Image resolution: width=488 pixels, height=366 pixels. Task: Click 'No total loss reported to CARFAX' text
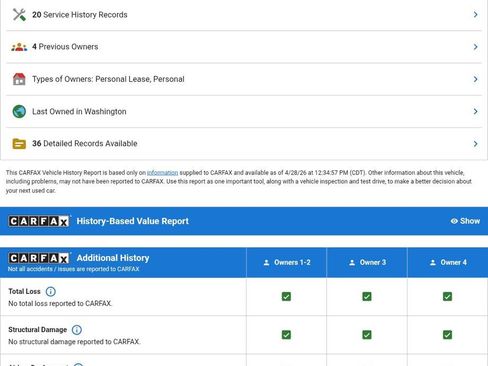pos(60,304)
